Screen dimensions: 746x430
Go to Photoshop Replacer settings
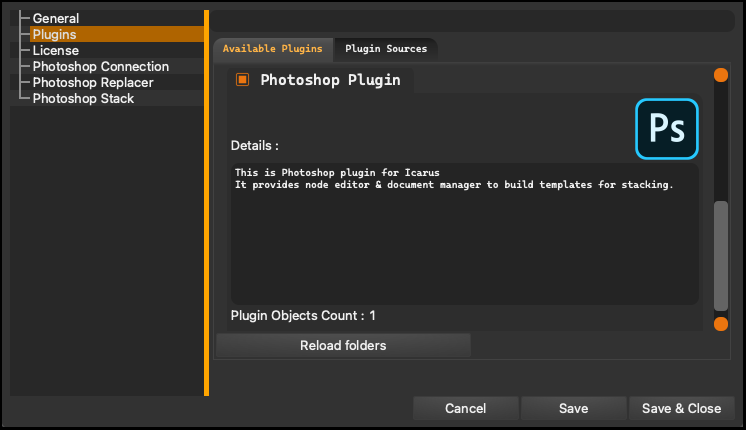[93, 83]
